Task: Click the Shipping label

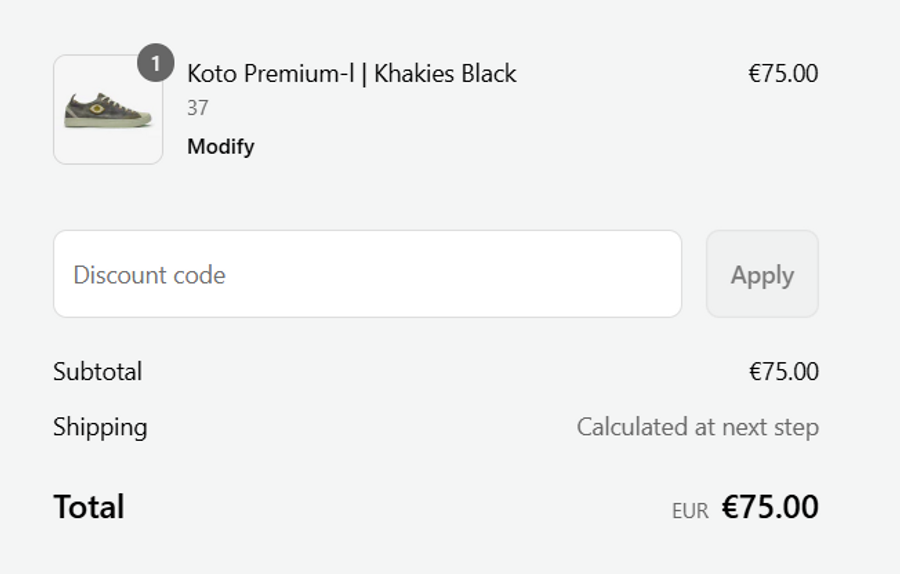Action: (100, 427)
